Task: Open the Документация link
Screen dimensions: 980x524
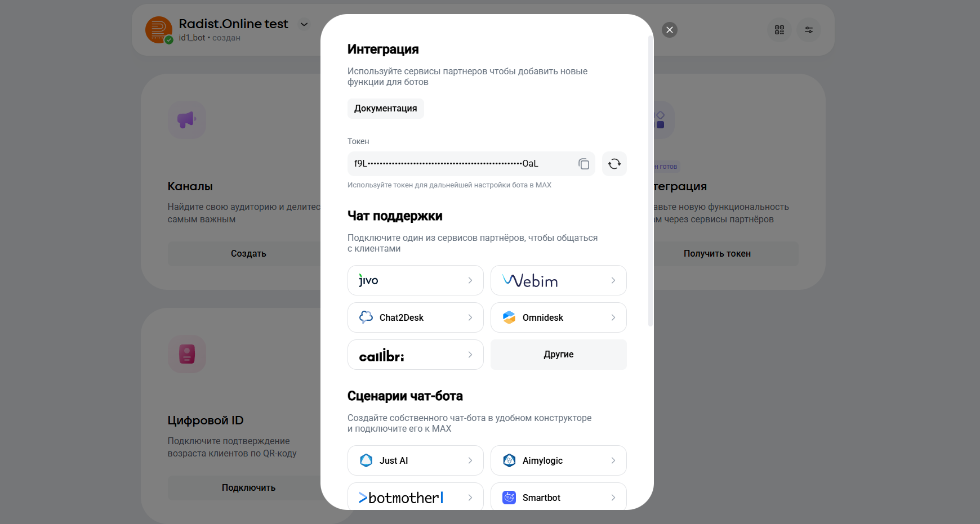Action: coord(385,109)
